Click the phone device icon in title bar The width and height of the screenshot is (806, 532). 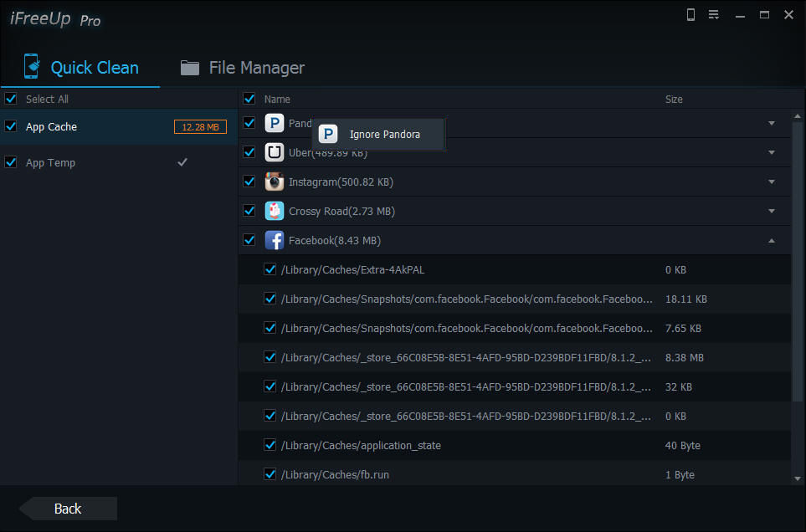coord(690,15)
